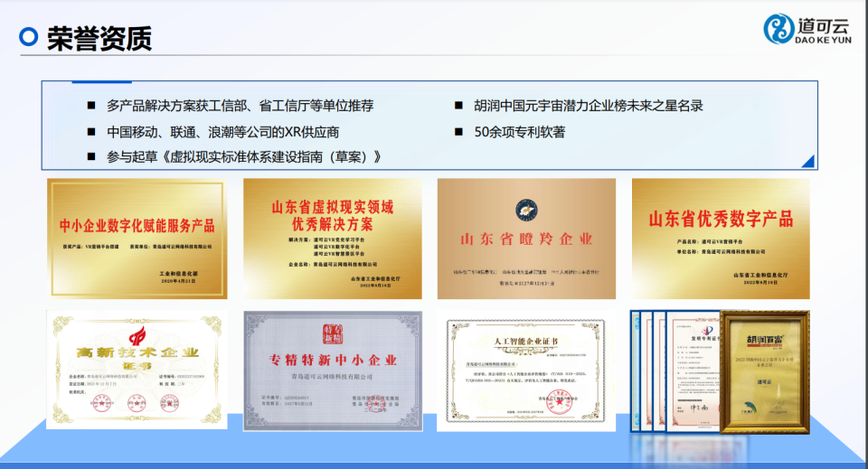868x469 pixels.
Task: Select text 胡润中国元宇宙潜力企业榜未来之星名录
Action: point(589,106)
